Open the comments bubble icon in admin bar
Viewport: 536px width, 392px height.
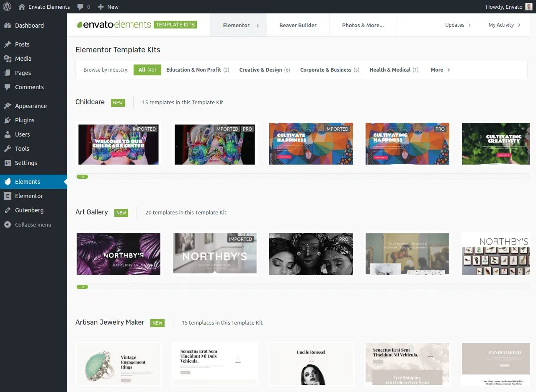80,7
